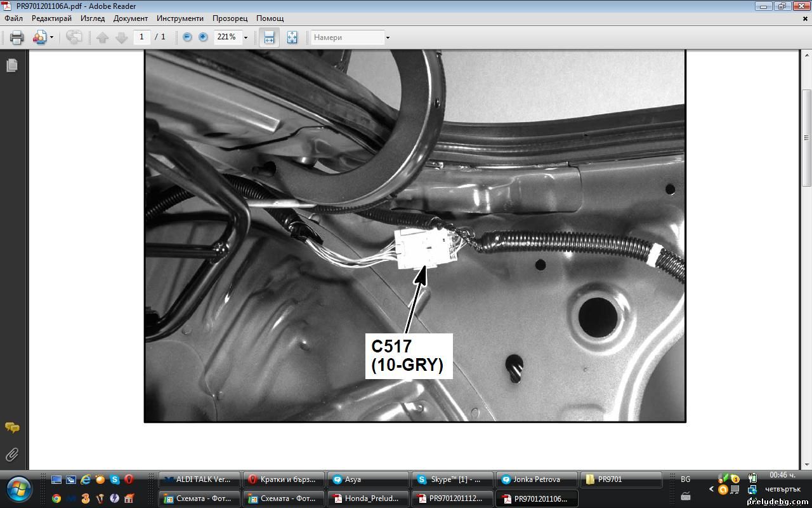Switch to Honda_Prelud... taskbar window
Image resolution: width=812 pixels, height=508 pixels.
368,498
